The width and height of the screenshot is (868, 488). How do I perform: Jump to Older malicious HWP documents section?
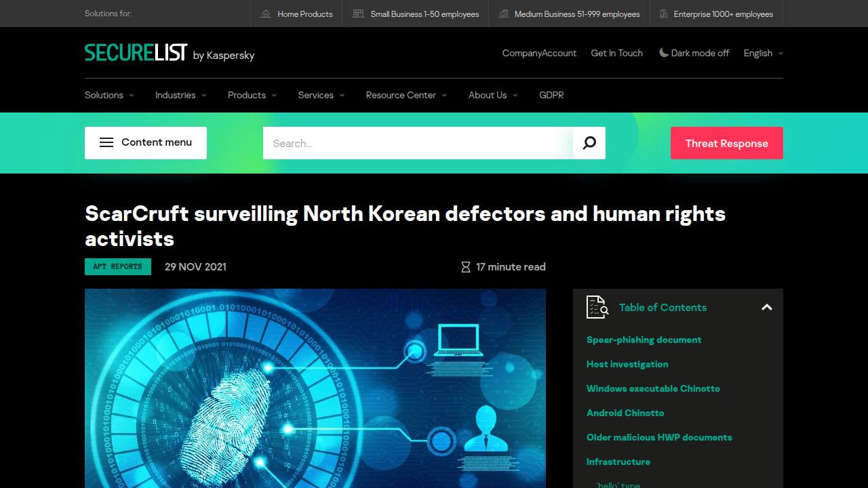coord(659,437)
